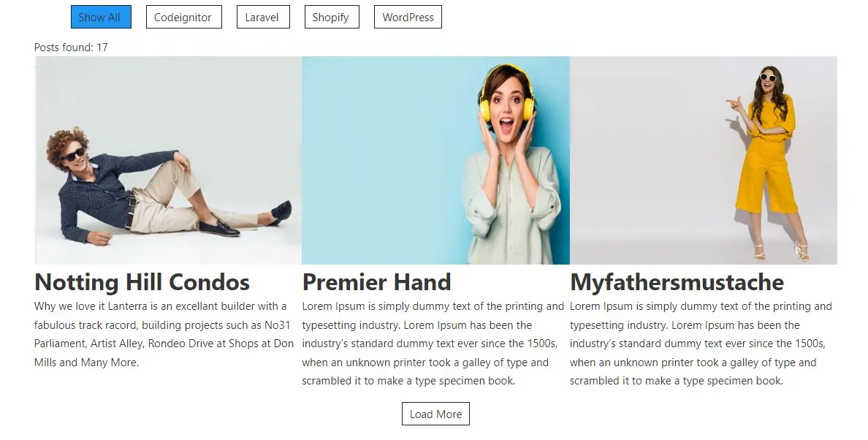The image size is (868, 440).
Task: Click the pointing woman's white sunglasses
Action: point(768,77)
